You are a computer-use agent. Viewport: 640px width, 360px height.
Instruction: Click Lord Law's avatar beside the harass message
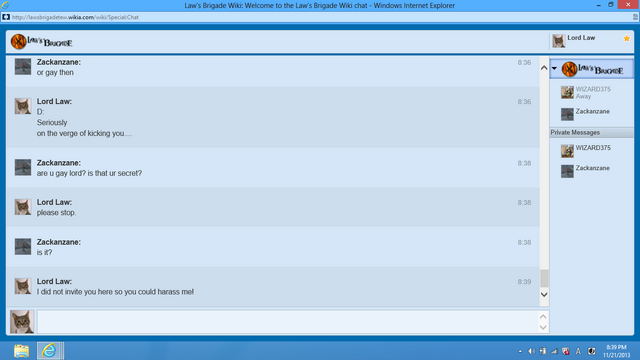pos(23,286)
